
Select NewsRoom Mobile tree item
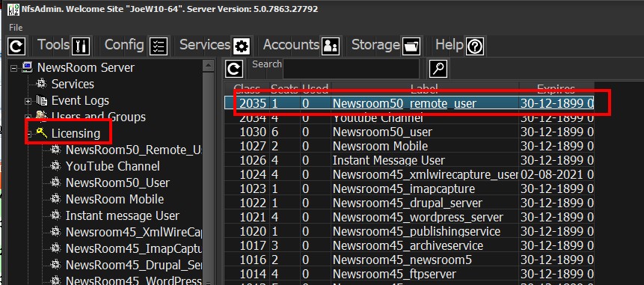[x=114, y=199]
